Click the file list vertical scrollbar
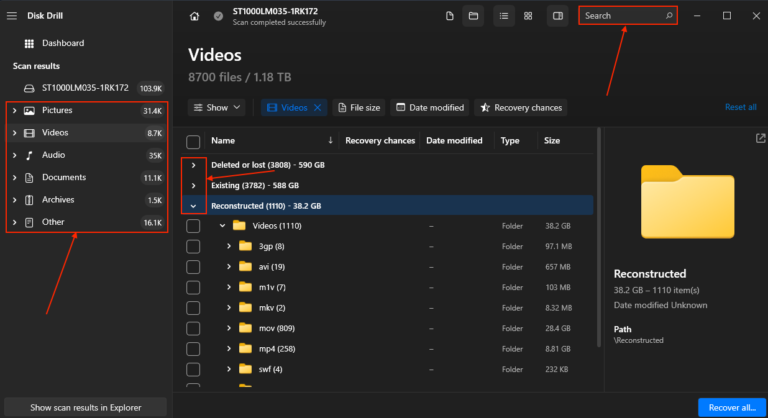768x418 pixels. (599, 237)
